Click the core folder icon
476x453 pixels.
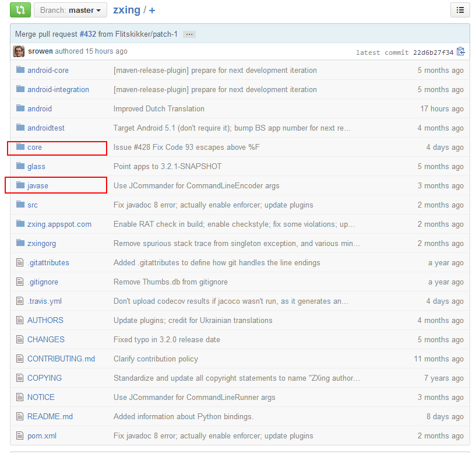[x=20, y=146]
